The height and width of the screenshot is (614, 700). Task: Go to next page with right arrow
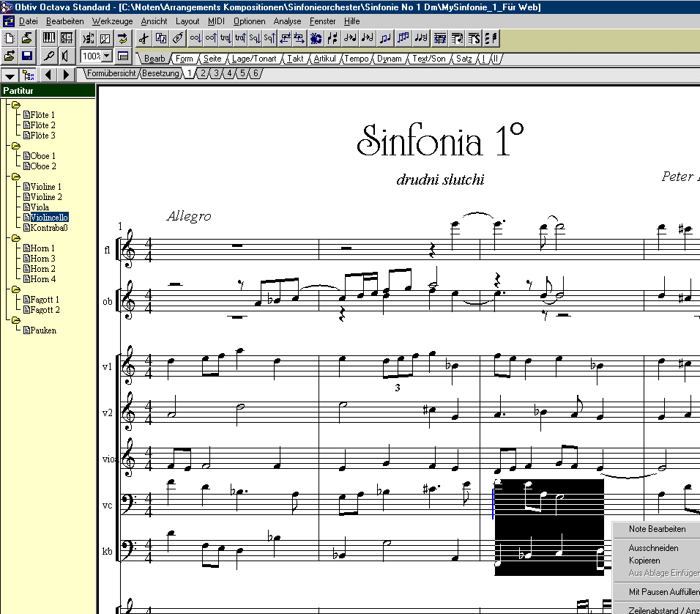[x=67, y=74]
